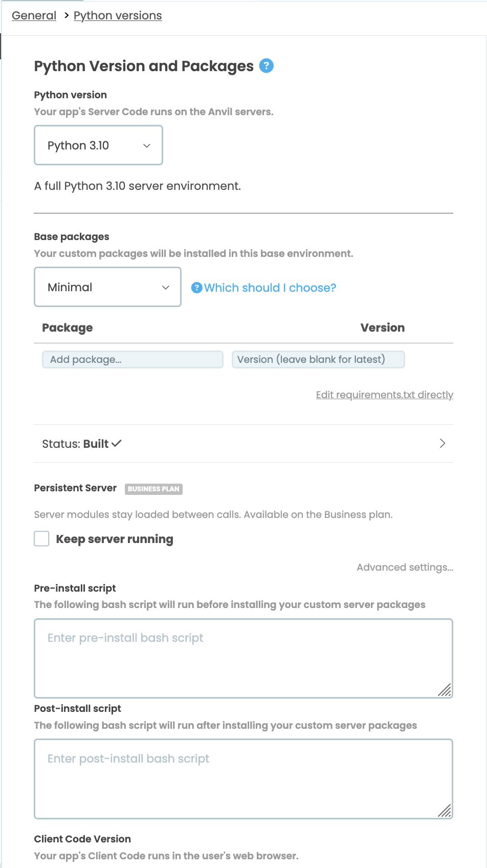The image size is (487, 868).
Task: Open the Which should I choose link
Action: [270, 288]
